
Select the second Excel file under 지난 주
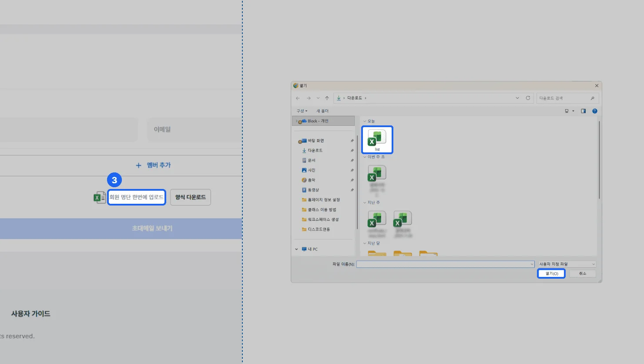pyautogui.click(x=402, y=224)
